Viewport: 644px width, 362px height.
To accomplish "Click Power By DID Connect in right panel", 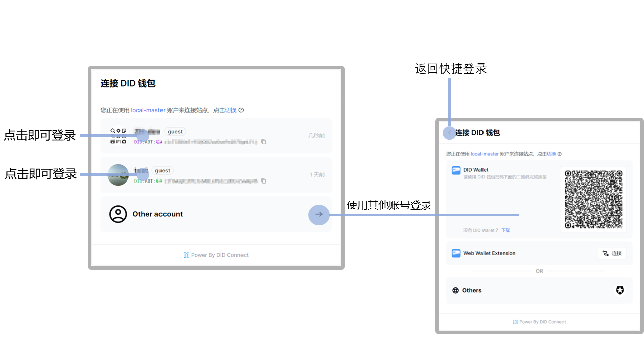I will (x=539, y=322).
